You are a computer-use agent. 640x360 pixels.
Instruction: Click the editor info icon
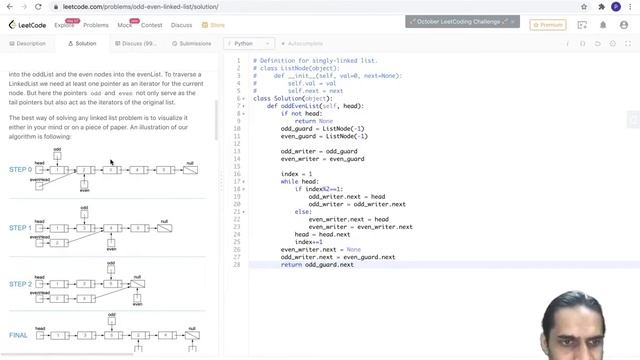567,44
